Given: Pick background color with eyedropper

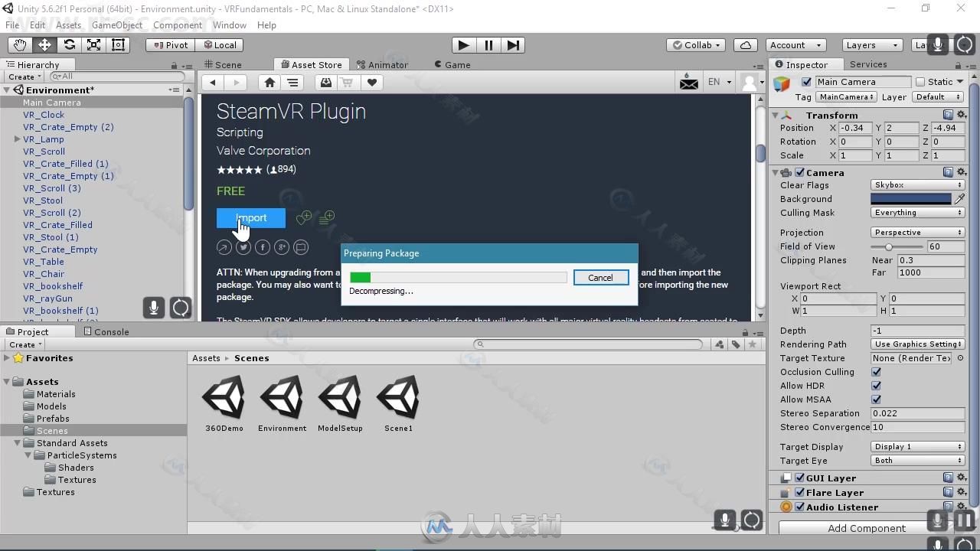Looking at the screenshot, I should tap(959, 199).
